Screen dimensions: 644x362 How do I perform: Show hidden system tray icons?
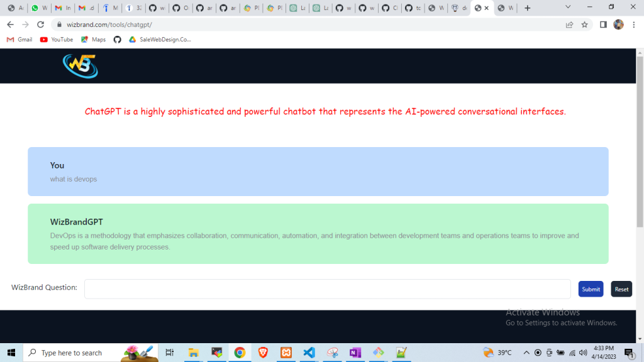point(527,353)
